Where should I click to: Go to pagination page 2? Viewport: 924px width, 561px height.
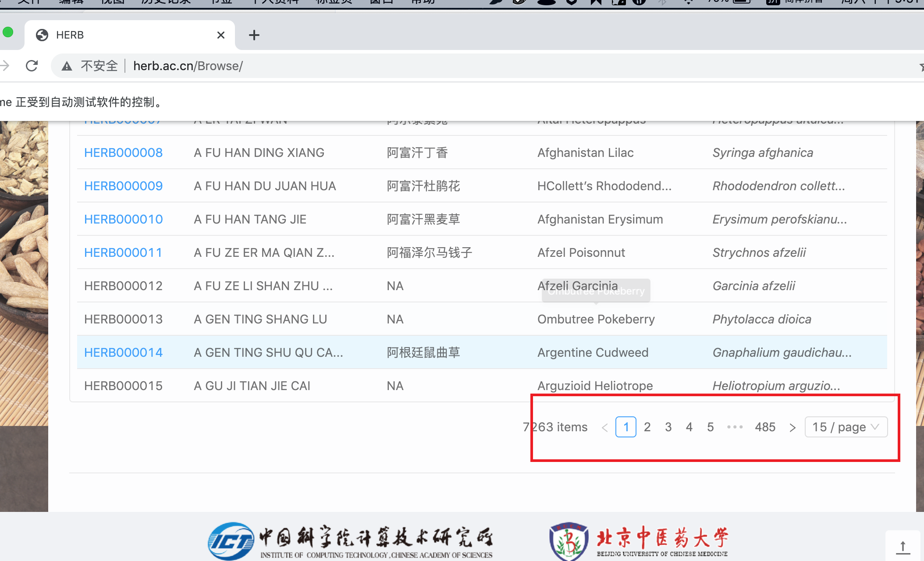[x=647, y=427]
